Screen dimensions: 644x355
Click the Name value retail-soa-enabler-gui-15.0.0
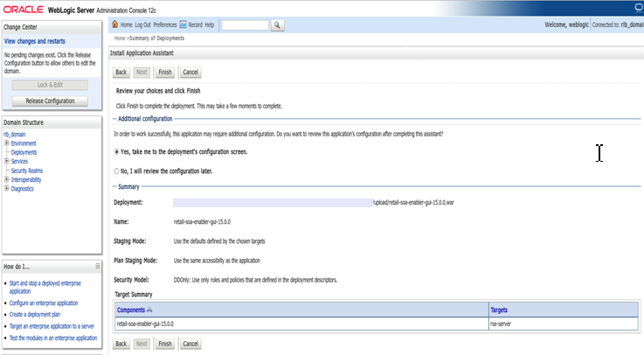click(202, 222)
